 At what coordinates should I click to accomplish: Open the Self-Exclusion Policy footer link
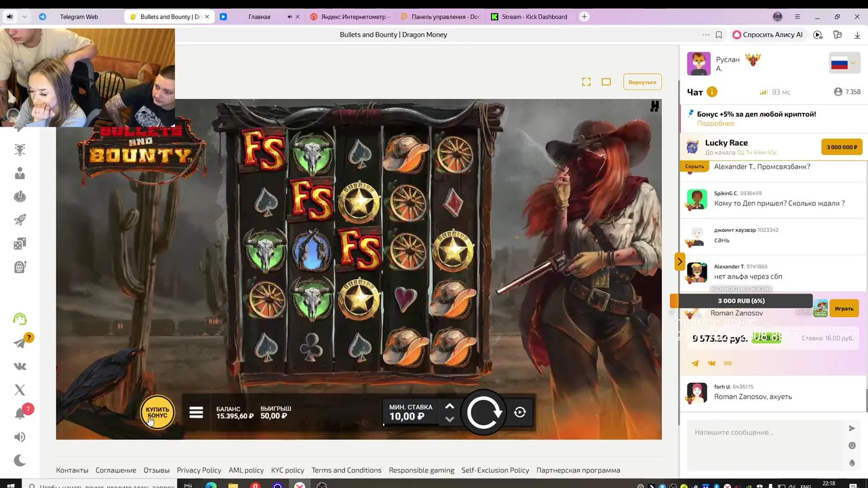click(495, 470)
